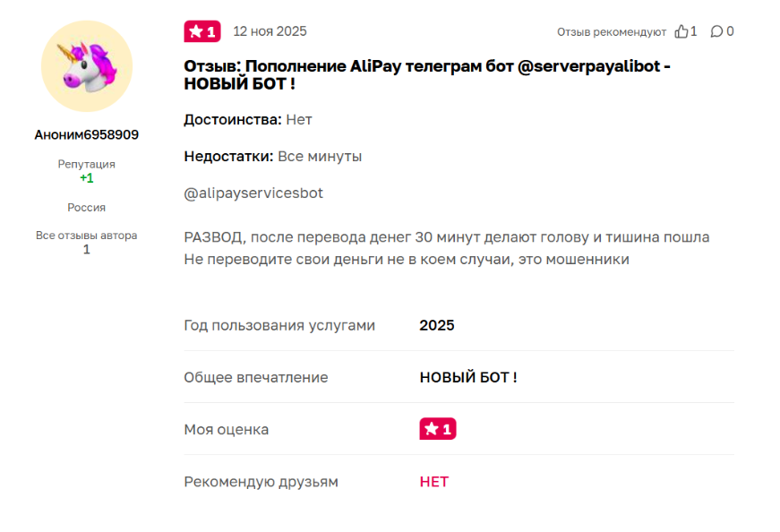
Task: Click the year value 2025 in the service table
Action: [x=436, y=325]
